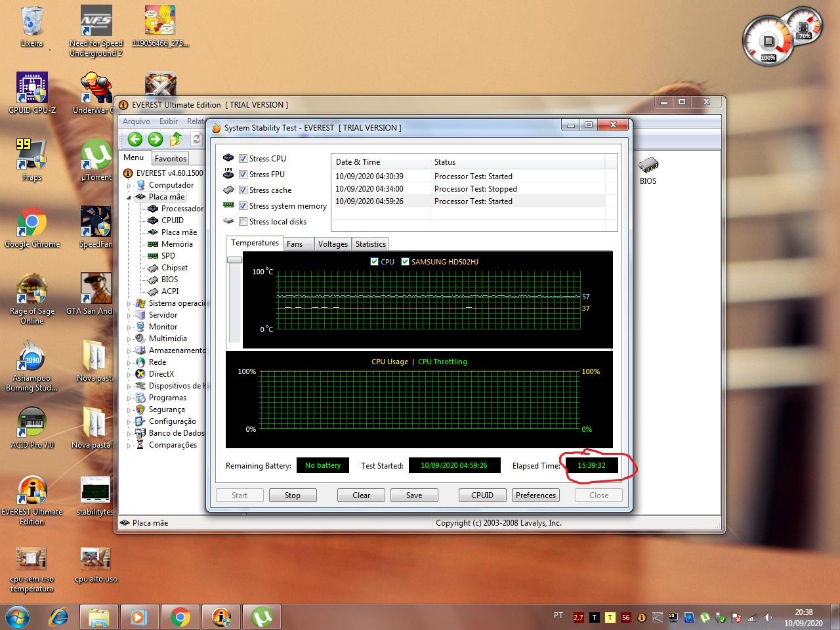Open the Exibir menu
Viewport: 840px width, 630px height.
coord(169,121)
